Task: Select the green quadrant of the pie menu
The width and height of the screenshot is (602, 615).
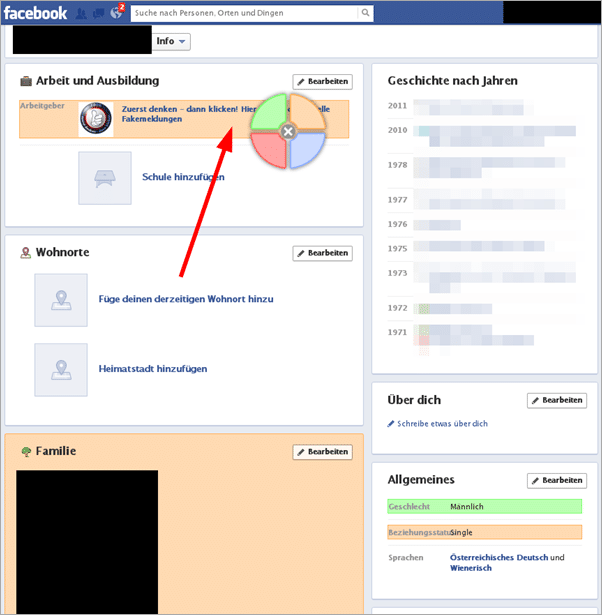Action: [x=271, y=111]
